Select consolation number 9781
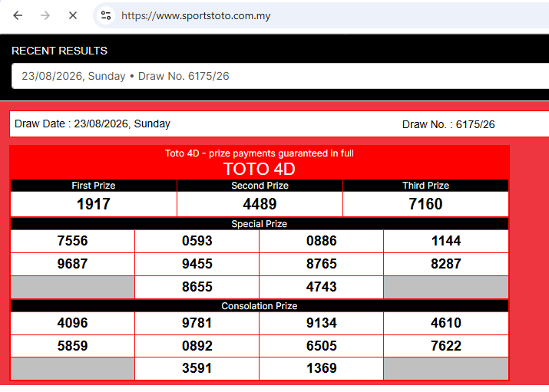549x392 pixels. 197,323
